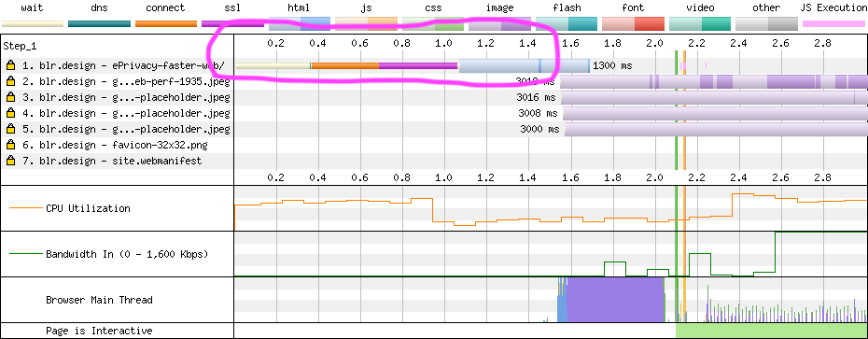Click the lock icon for request 3
The image size is (868, 339).
10,97
